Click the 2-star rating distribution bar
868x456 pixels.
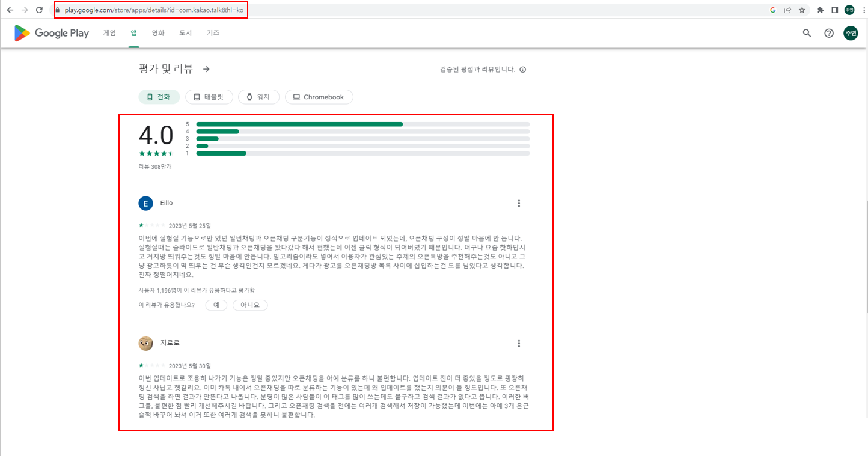point(363,146)
